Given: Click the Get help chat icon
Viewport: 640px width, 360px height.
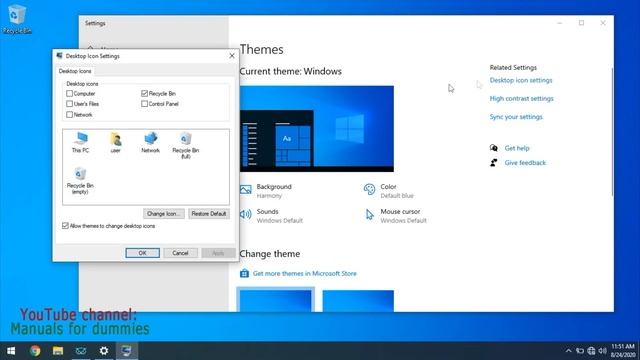Looking at the screenshot, I should pyautogui.click(x=493, y=148).
